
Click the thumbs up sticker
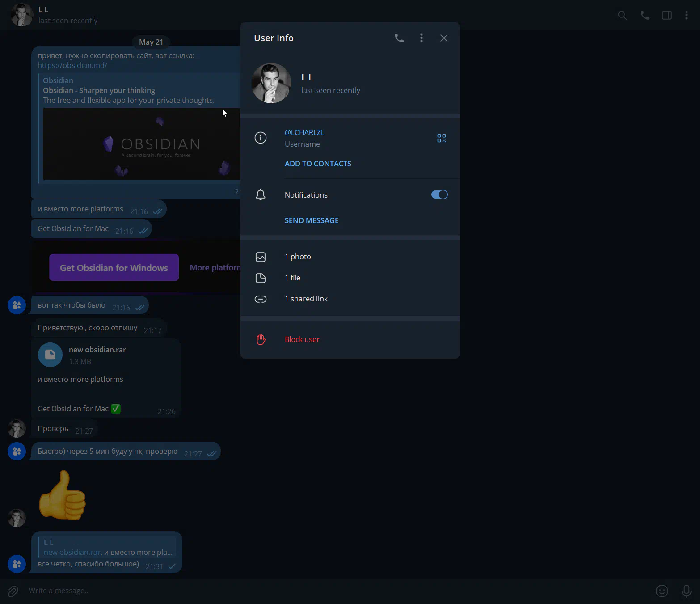pyautogui.click(x=62, y=495)
